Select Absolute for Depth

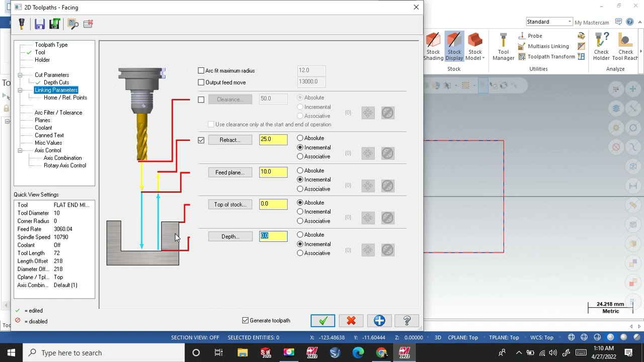(x=300, y=235)
